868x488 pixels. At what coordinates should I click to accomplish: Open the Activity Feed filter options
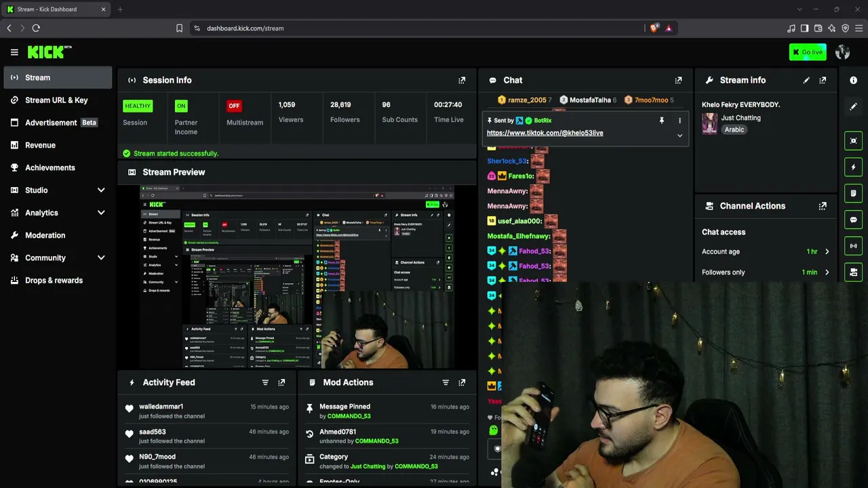point(265,382)
